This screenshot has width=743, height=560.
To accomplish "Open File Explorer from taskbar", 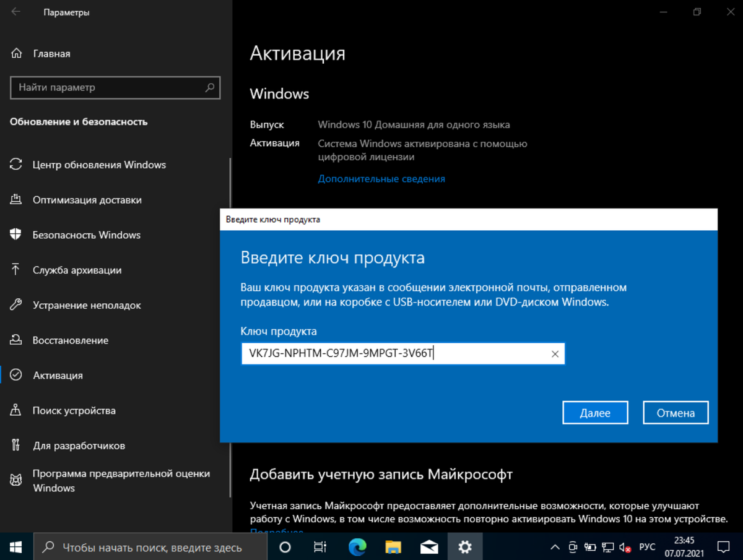I will [393, 547].
